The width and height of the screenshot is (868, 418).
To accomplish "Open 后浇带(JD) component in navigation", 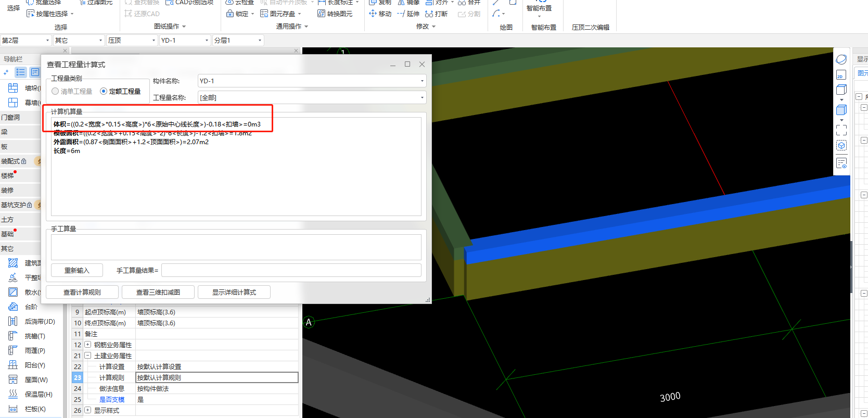I will tap(40, 321).
